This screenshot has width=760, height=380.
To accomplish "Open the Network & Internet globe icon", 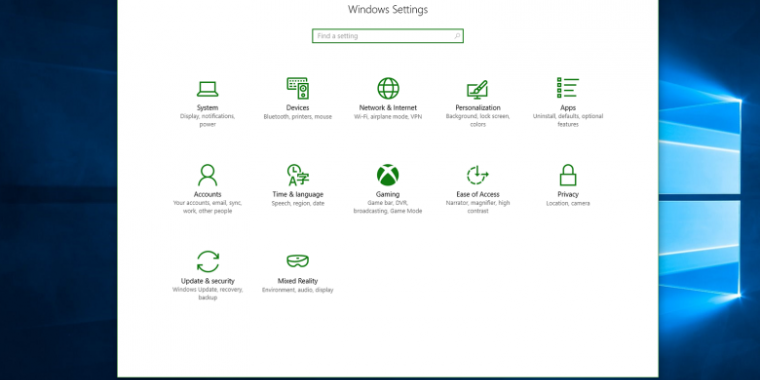I will (388, 88).
